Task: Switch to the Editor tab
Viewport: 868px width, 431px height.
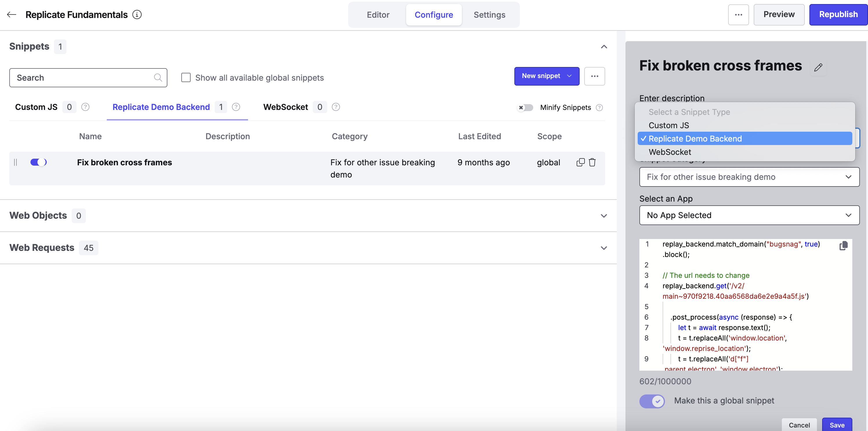Action: pos(378,15)
